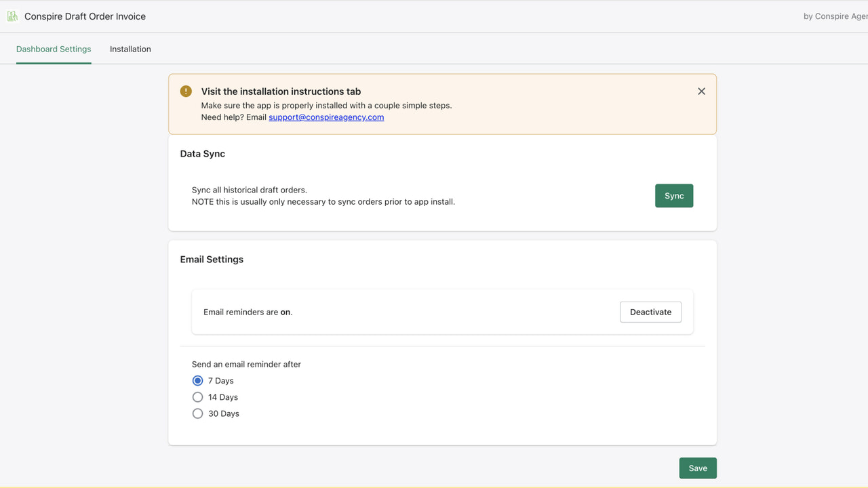This screenshot has height=488, width=868.
Task: Email support@conspireagency.com via the link
Action: point(326,117)
